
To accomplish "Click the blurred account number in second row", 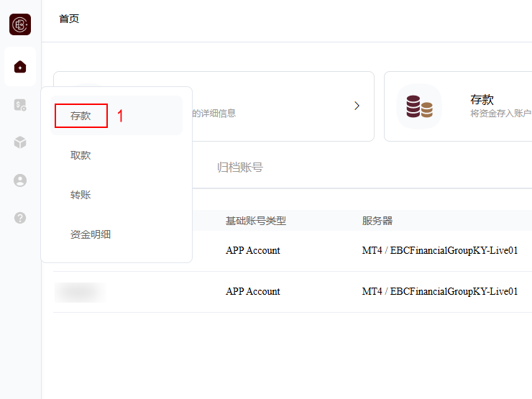I will coord(79,292).
